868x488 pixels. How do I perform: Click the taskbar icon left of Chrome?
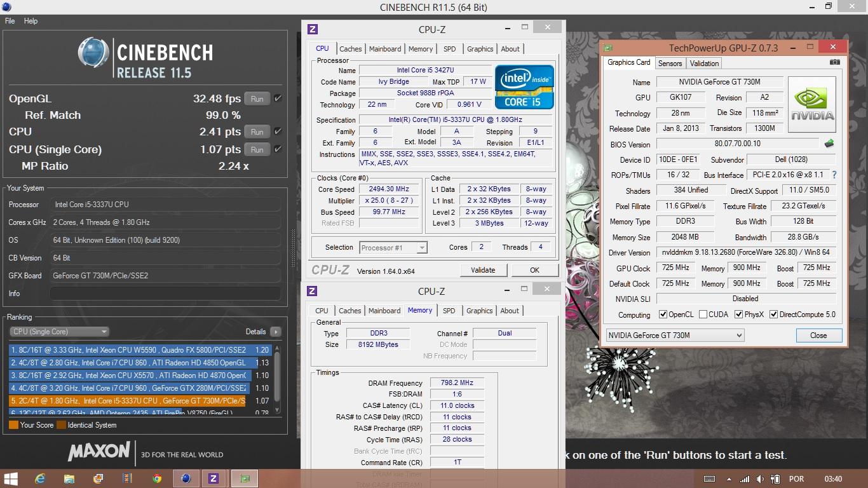[x=127, y=478]
